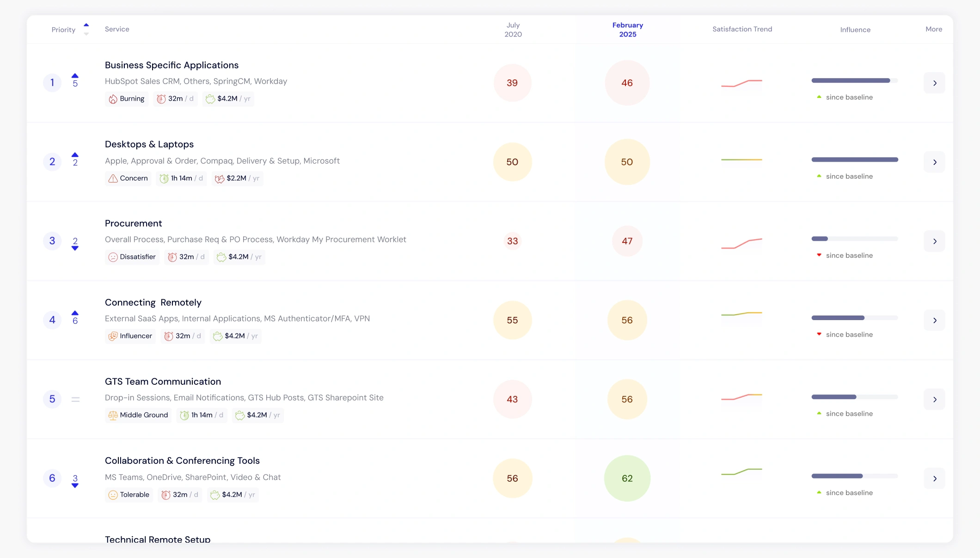Viewport: 980px width, 558px height.
Task: Sort descending with Priority down arrow
Action: click(x=86, y=34)
